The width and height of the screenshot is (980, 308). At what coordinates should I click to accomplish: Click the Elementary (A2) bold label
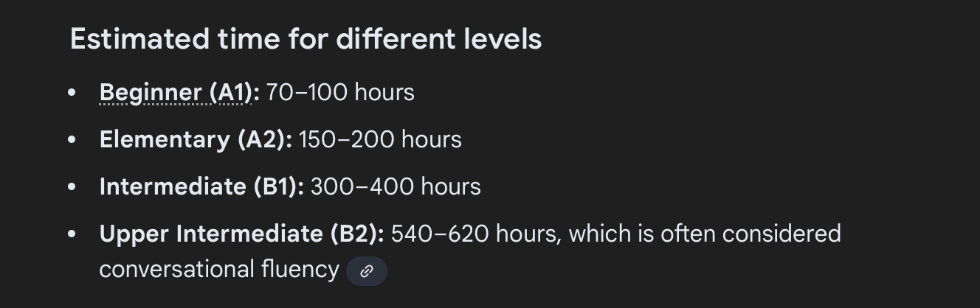tap(196, 139)
